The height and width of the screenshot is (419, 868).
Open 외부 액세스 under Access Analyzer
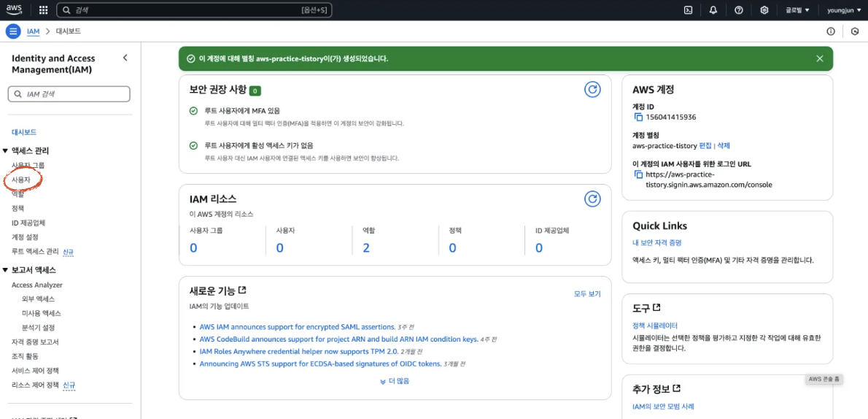click(x=38, y=299)
